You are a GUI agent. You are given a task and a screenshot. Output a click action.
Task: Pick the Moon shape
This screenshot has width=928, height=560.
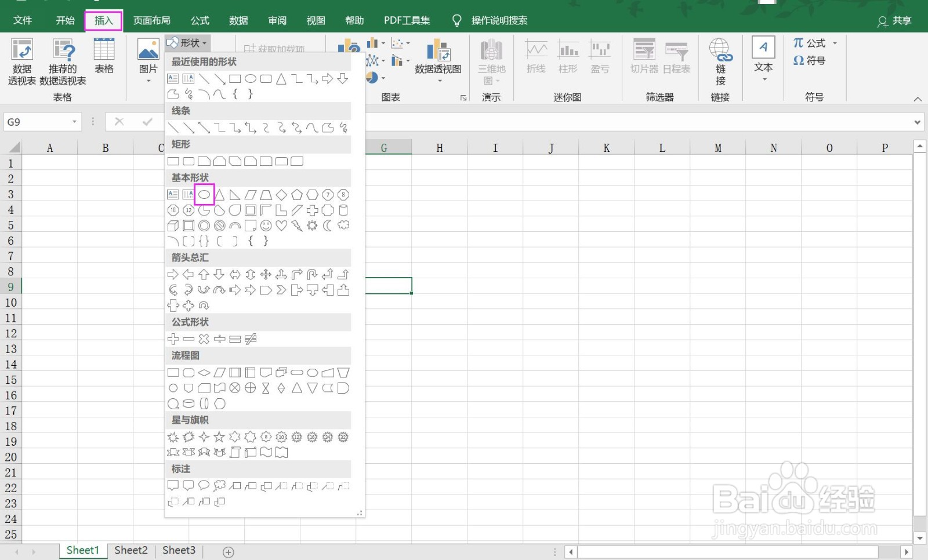[328, 226]
